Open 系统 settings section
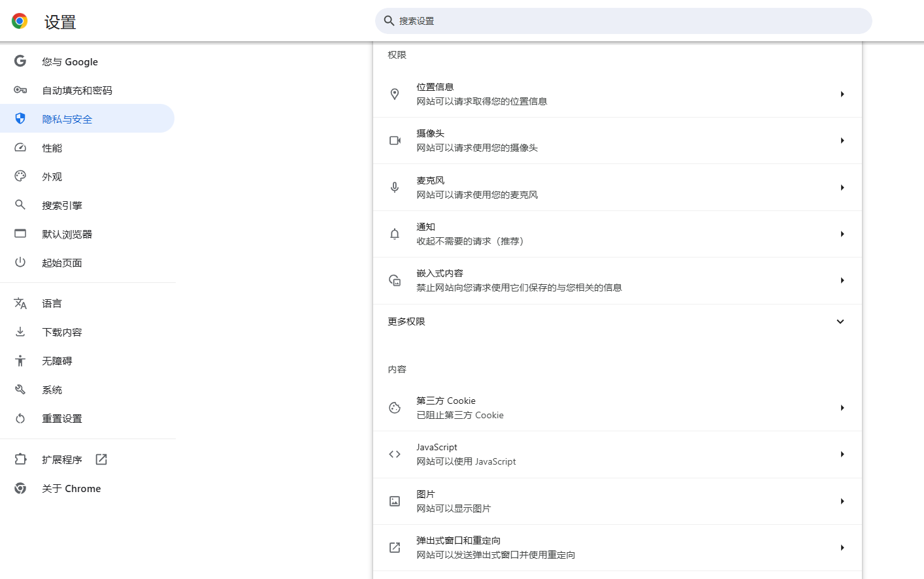Image resolution: width=924 pixels, height=579 pixels. tap(87, 389)
